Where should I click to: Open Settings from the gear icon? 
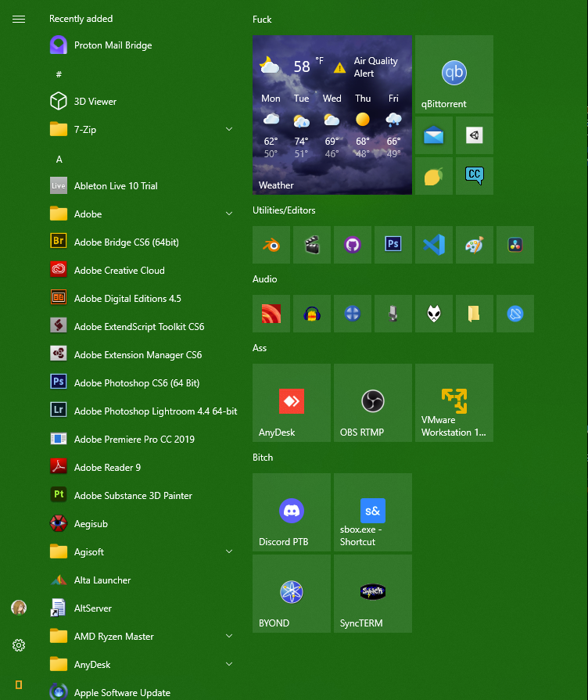coord(19,645)
